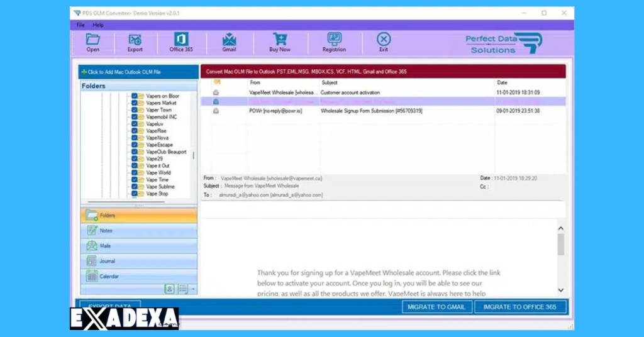
Task: Toggle the VapeClub Beauport checkbox
Action: point(135,152)
